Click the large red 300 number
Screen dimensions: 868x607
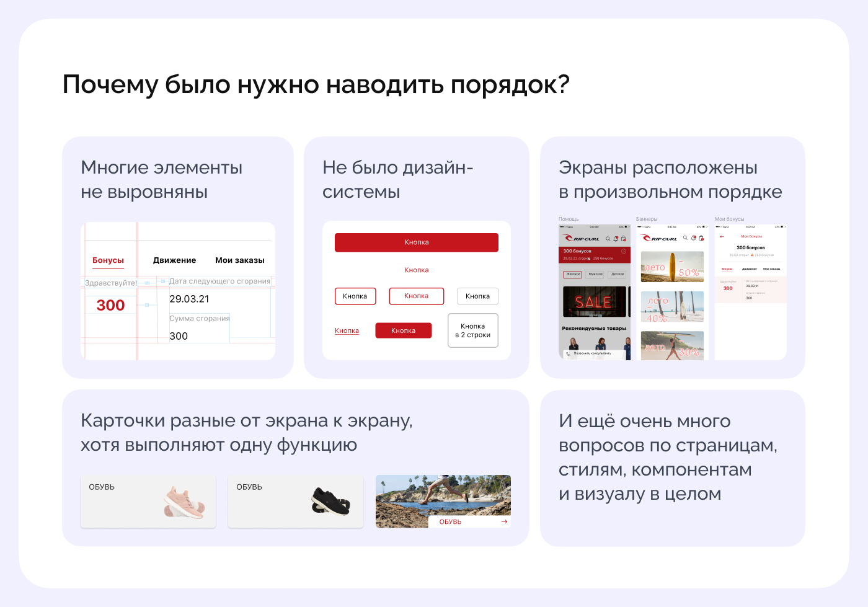(110, 305)
